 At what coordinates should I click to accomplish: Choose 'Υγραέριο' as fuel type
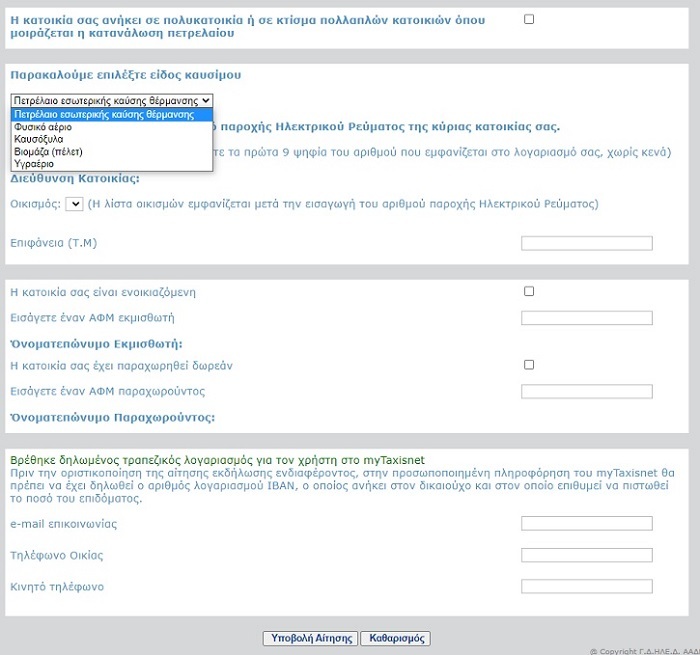[x=34, y=163]
